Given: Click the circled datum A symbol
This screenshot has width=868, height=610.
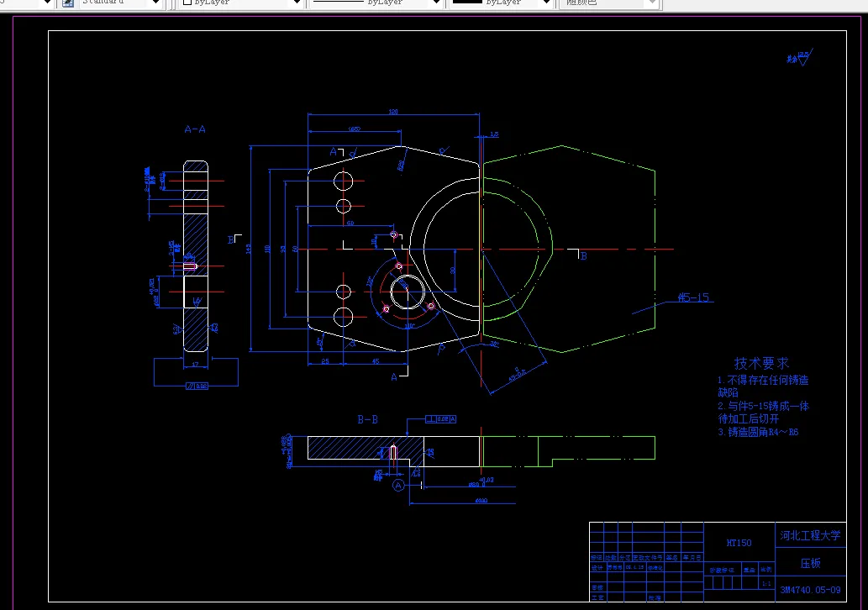Looking at the screenshot, I should (x=398, y=486).
